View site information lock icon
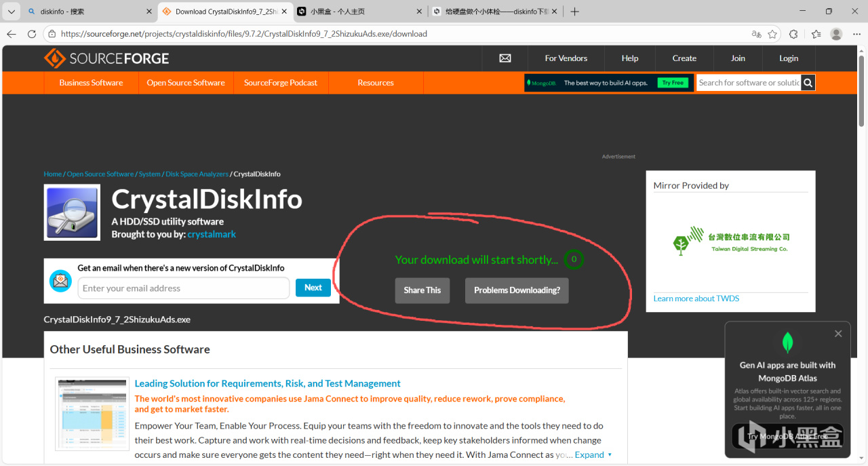 tap(52, 34)
